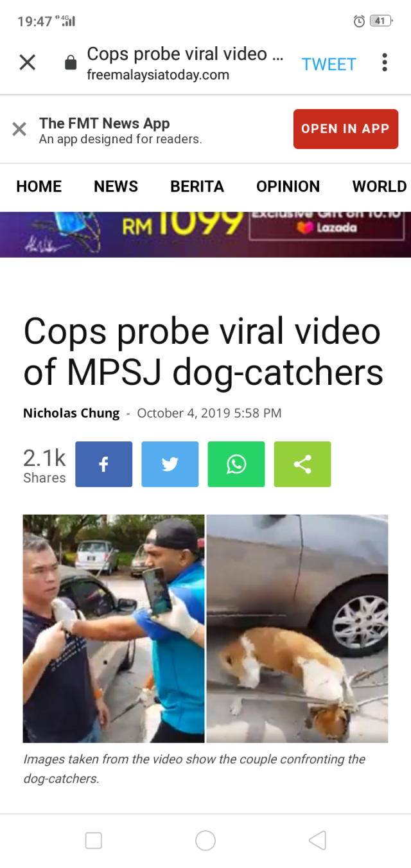Image resolution: width=411 pixels, height=868 pixels.
Task: Open author Nicholas Chung's page
Action: pyautogui.click(x=71, y=413)
